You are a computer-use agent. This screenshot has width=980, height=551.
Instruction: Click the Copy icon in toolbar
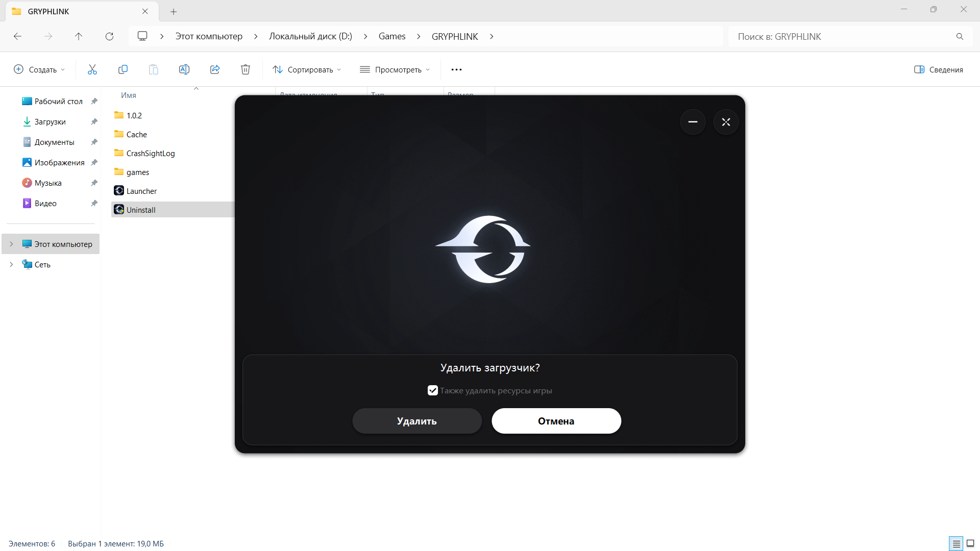coord(122,69)
